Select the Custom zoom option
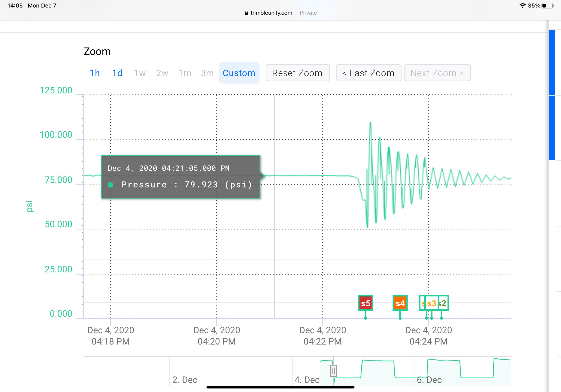 [239, 73]
